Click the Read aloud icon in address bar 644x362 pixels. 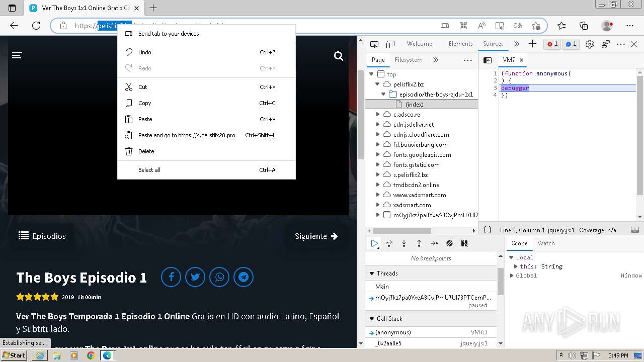tap(481, 26)
